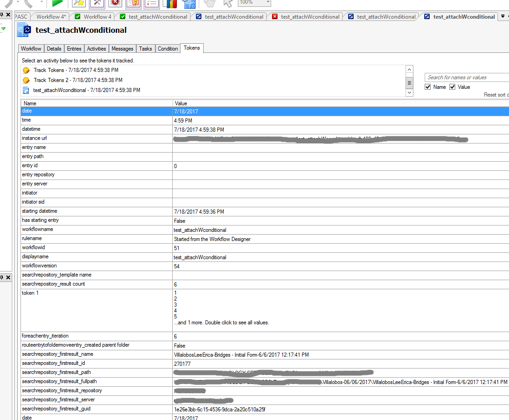Click the star document toolbar icon
The width and height of the screenshot is (509, 420).
(79, 3)
